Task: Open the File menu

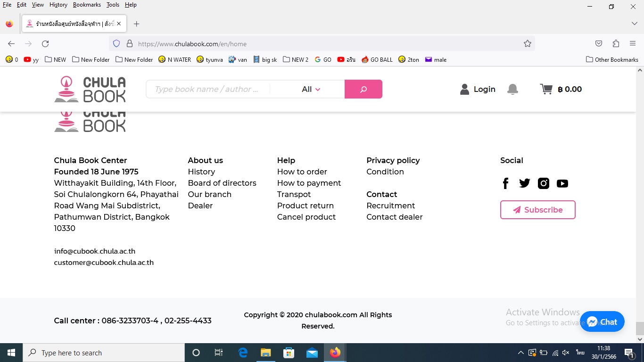Action: click(7, 5)
